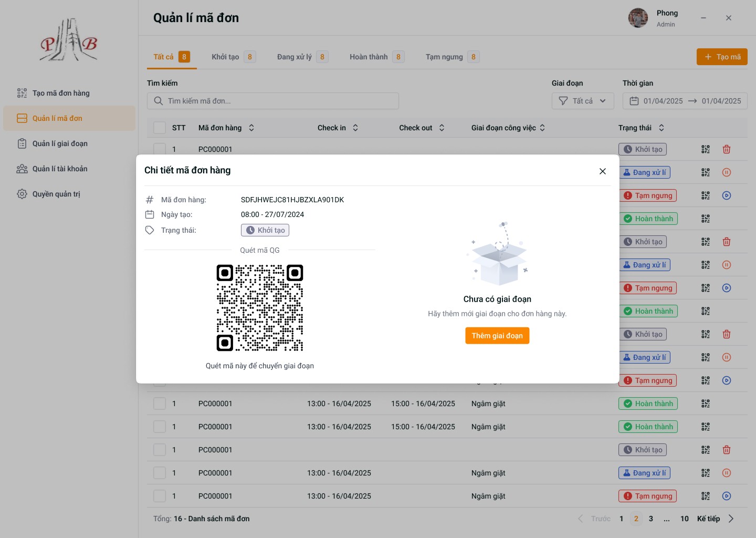The width and height of the screenshot is (756, 538).
Task: Go to Trước previous page
Action: (x=594, y=519)
